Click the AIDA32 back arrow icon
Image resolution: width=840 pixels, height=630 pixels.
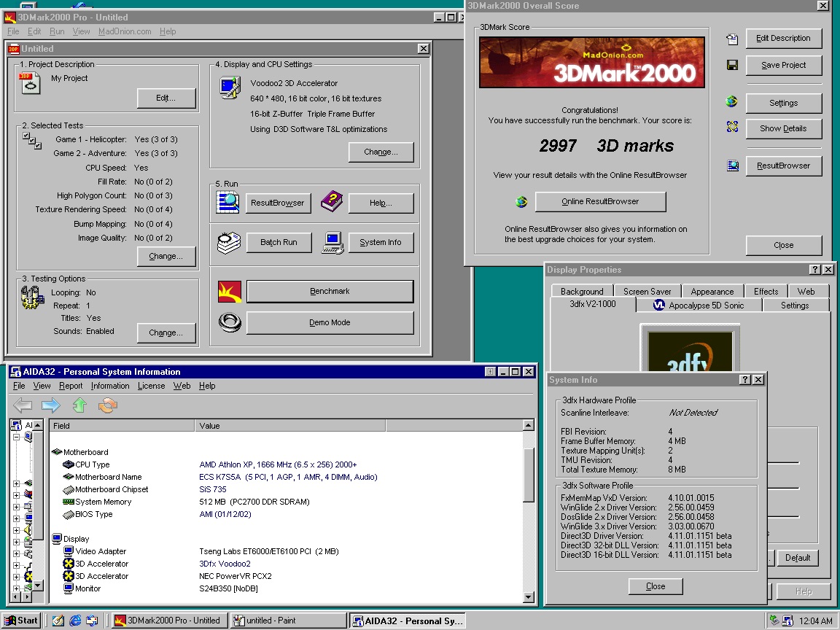[x=23, y=405]
